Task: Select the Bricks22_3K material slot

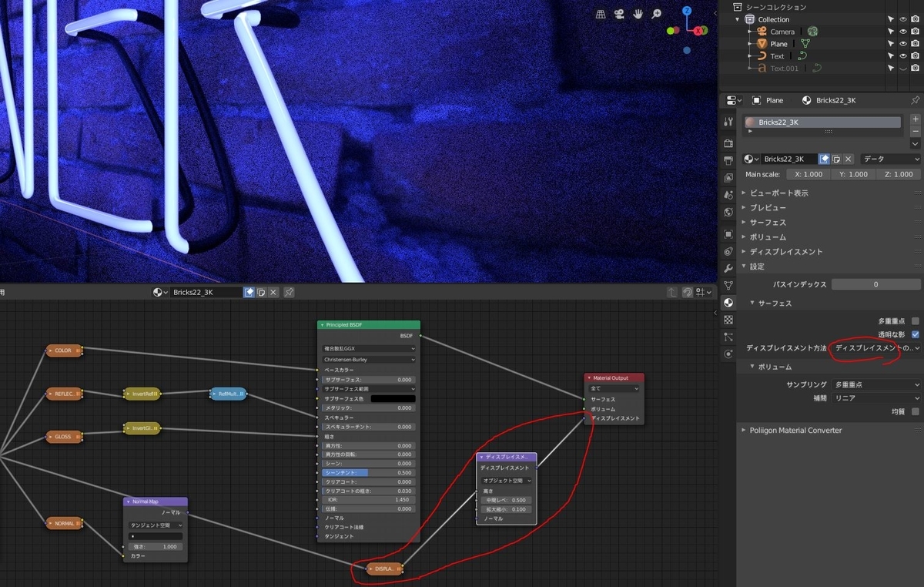Action: pyautogui.click(x=822, y=122)
